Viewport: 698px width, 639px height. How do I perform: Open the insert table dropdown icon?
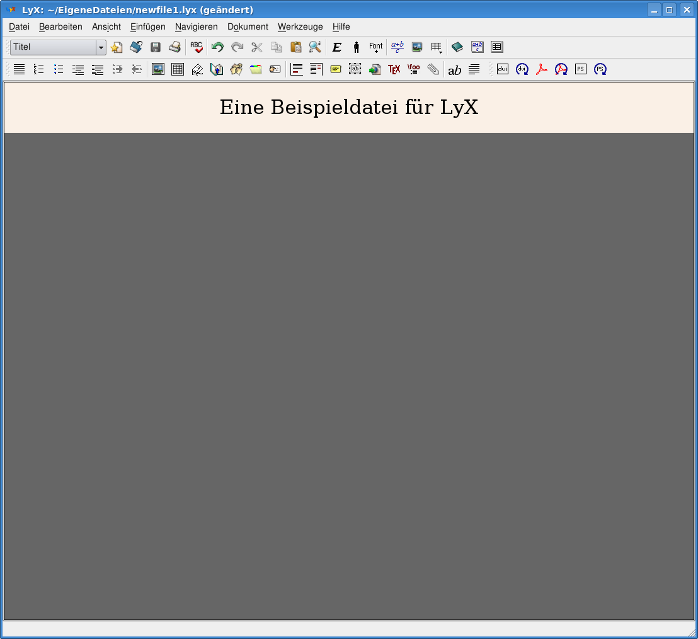pyautogui.click(x=436, y=47)
